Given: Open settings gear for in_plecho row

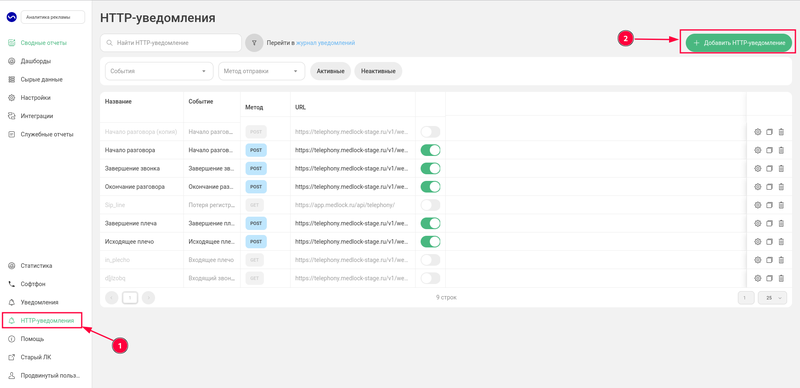Looking at the screenshot, I should (x=758, y=260).
